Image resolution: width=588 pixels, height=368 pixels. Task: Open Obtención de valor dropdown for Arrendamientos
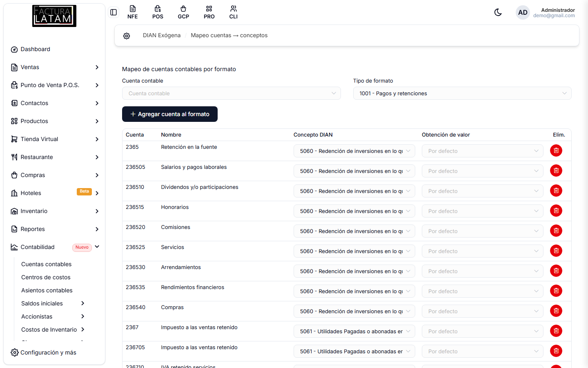click(483, 271)
